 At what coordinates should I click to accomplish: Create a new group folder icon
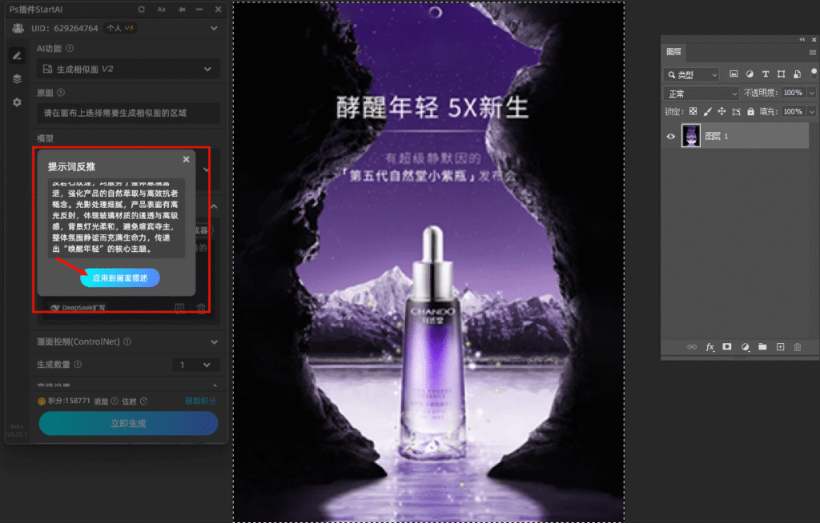tap(762, 347)
